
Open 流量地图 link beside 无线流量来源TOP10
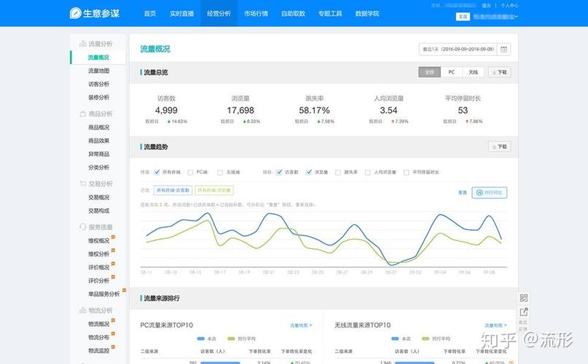coord(495,325)
